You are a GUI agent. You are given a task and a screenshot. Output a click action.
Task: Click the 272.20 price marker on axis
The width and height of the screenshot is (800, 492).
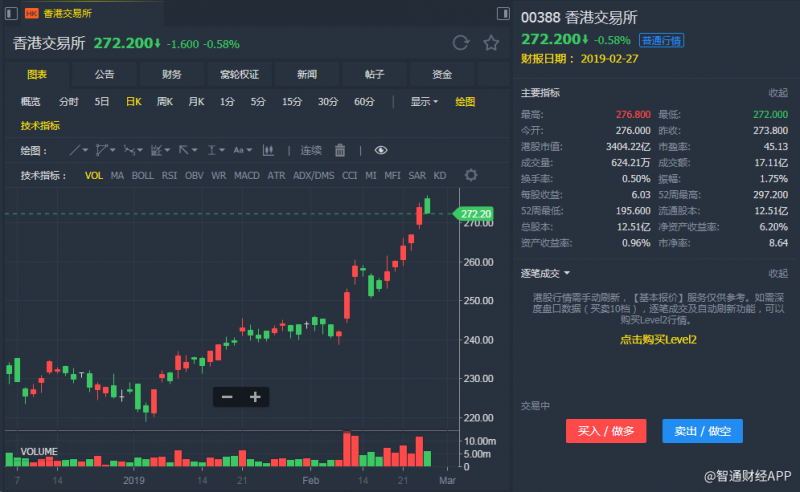473,214
